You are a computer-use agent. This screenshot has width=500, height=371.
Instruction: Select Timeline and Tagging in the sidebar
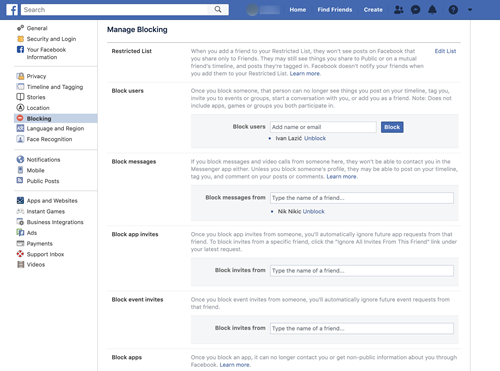pos(55,87)
